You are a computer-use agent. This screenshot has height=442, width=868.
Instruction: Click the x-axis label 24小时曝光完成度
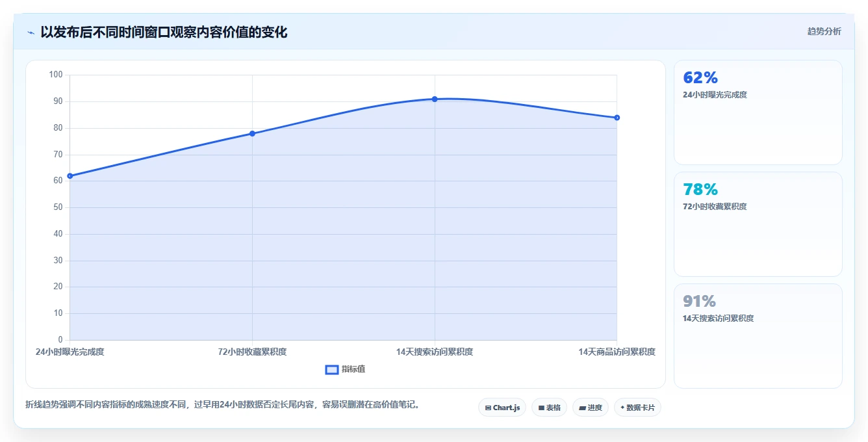[70, 352]
